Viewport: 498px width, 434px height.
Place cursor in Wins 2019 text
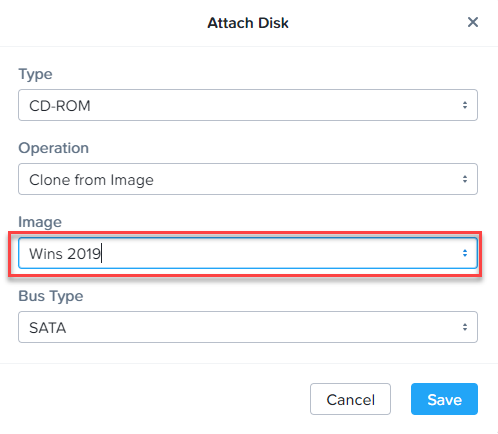coord(65,254)
